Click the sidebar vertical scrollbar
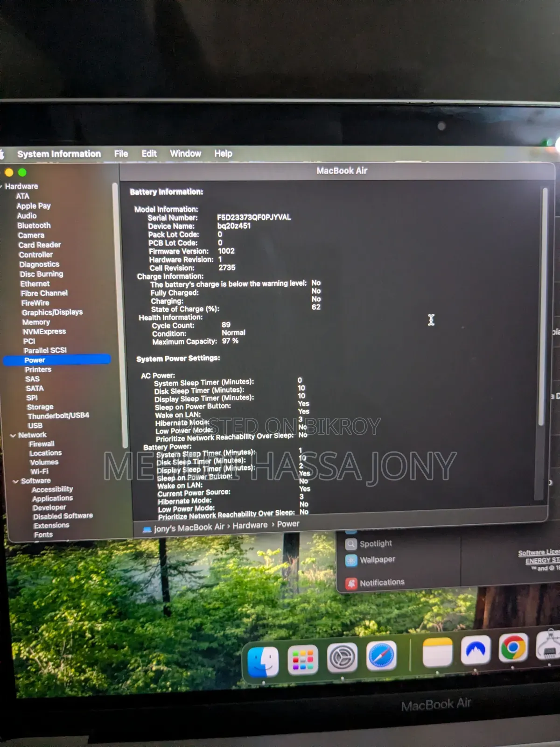 119,315
